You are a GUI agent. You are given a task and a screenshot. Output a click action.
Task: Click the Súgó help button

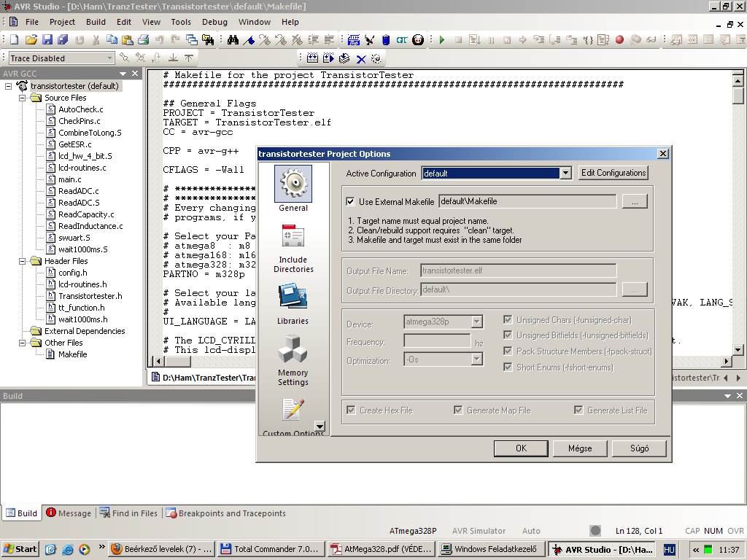(x=639, y=448)
